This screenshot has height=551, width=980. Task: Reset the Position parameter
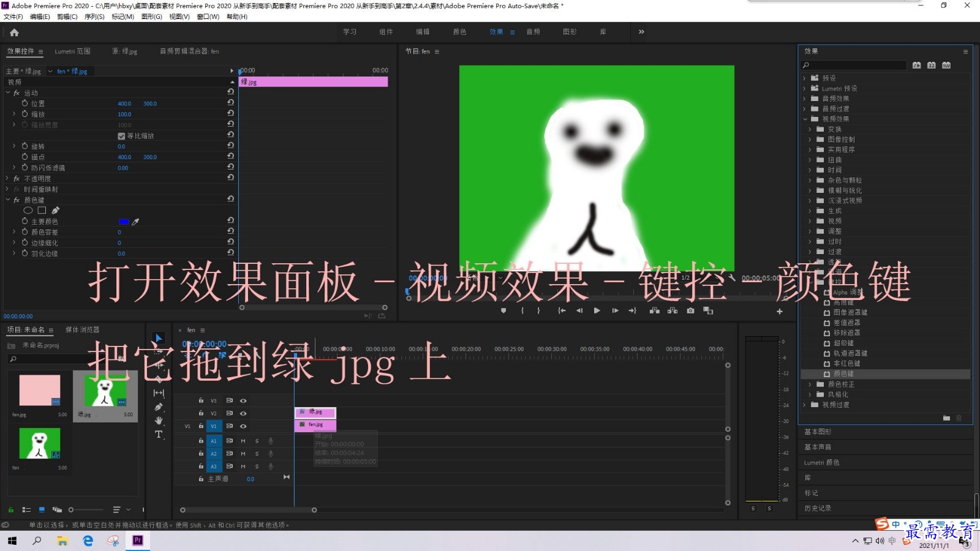231,102
